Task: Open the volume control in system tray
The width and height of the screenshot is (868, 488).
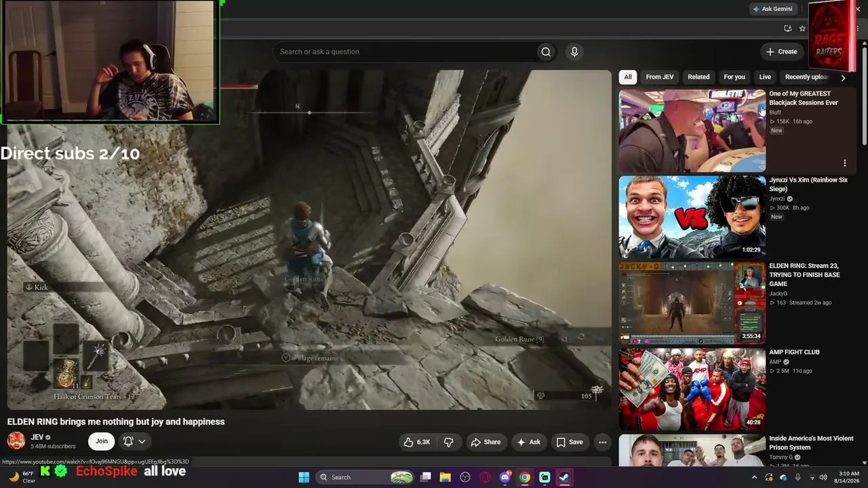Action: point(823,477)
